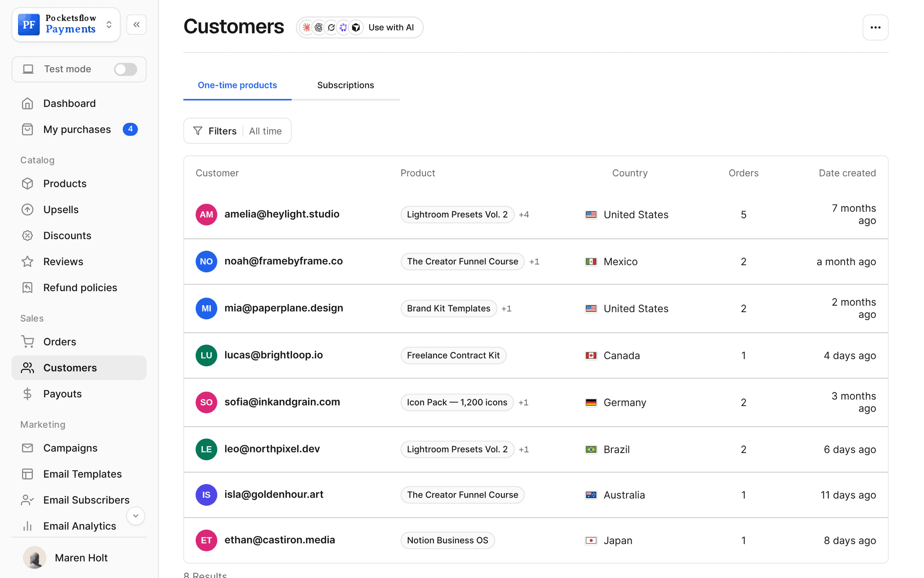Click the LU avatar for lucas

tap(206, 355)
